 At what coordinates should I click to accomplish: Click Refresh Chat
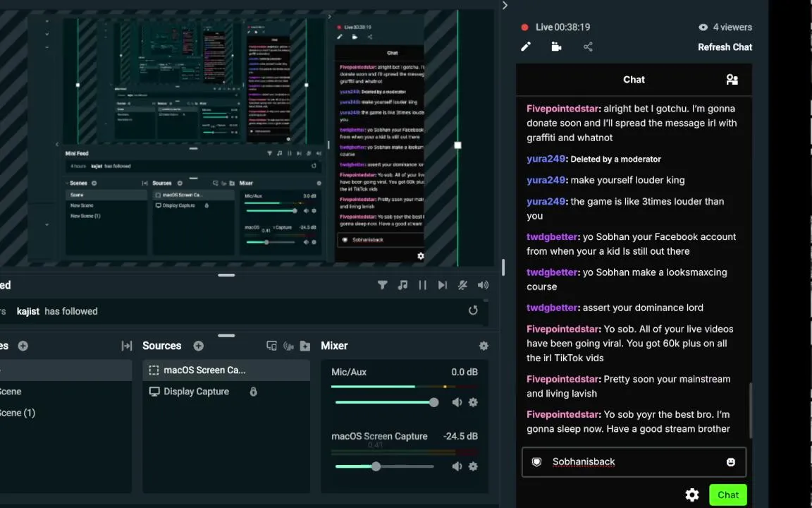[725, 47]
